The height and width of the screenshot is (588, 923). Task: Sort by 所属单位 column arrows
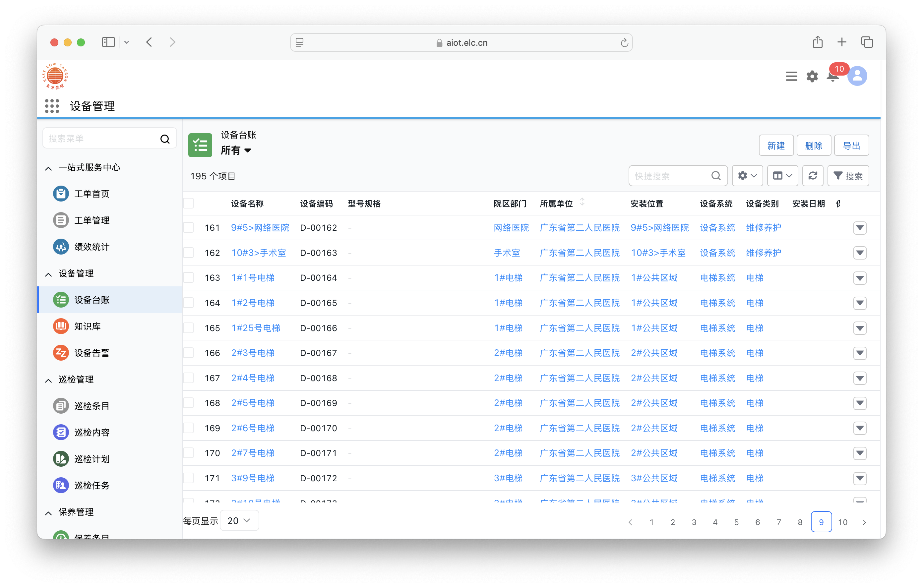tap(582, 202)
